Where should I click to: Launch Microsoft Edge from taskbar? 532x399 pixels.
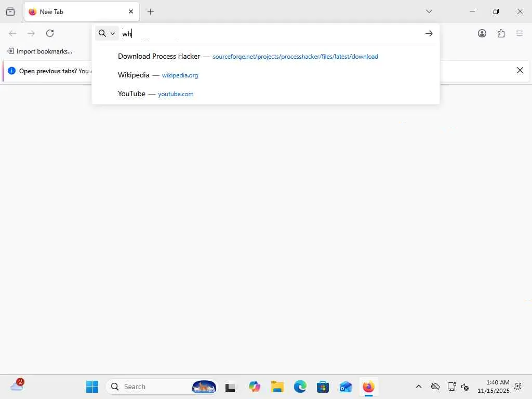point(300,387)
